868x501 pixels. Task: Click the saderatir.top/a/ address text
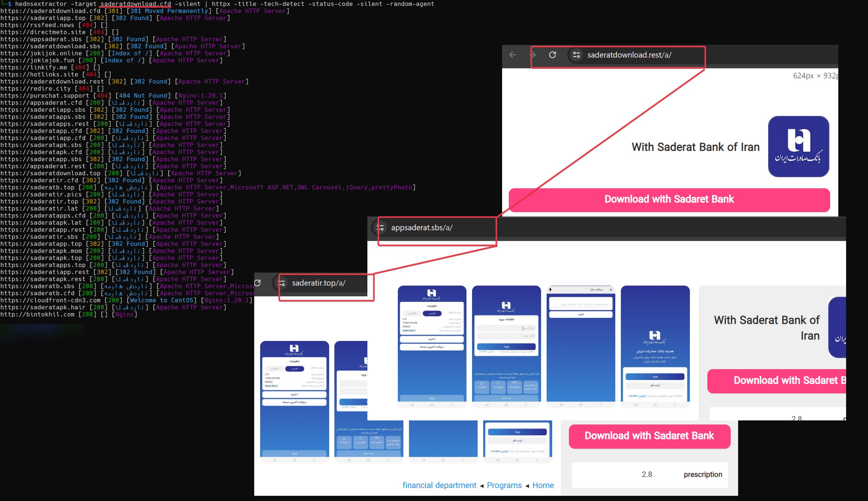[318, 283]
